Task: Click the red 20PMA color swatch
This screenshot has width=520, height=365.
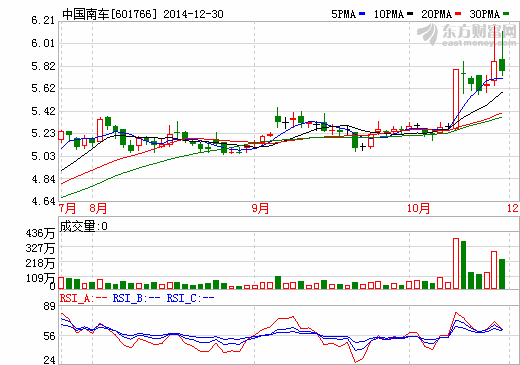Action: [x=458, y=14]
